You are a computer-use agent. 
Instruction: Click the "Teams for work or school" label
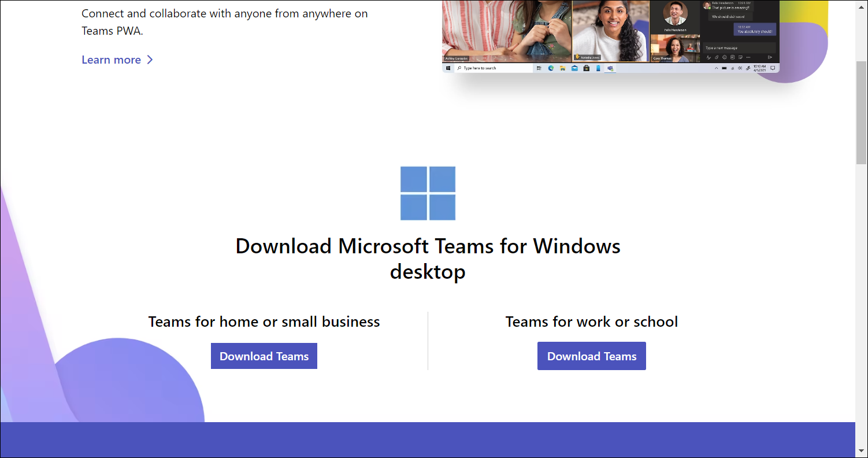pos(592,322)
